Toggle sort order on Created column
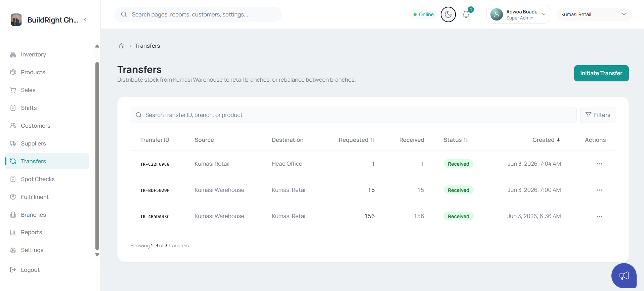Image resolution: width=644 pixels, height=291 pixels. [546, 140]
